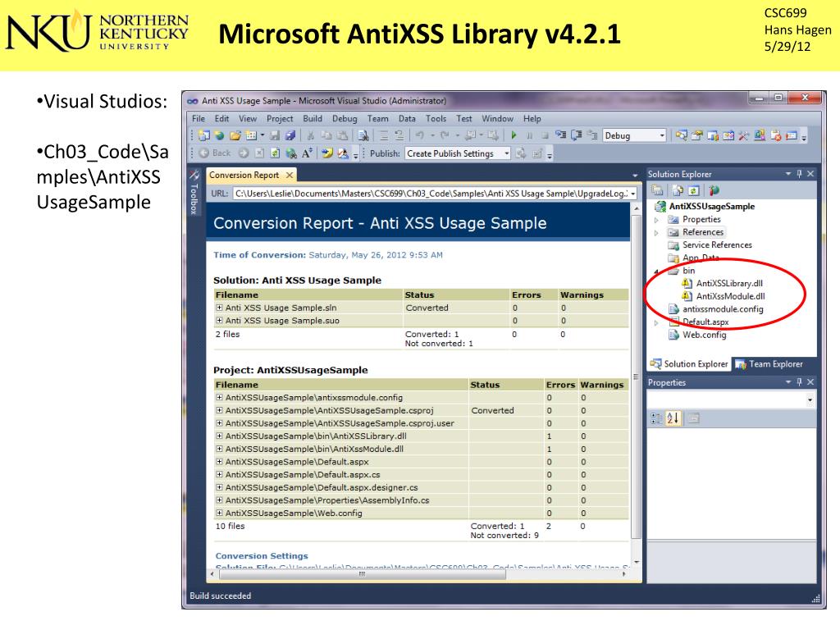Expand the Anti XSS Usage Sample.suo row
The image size is (840, 630).
(x=219, y=321)
